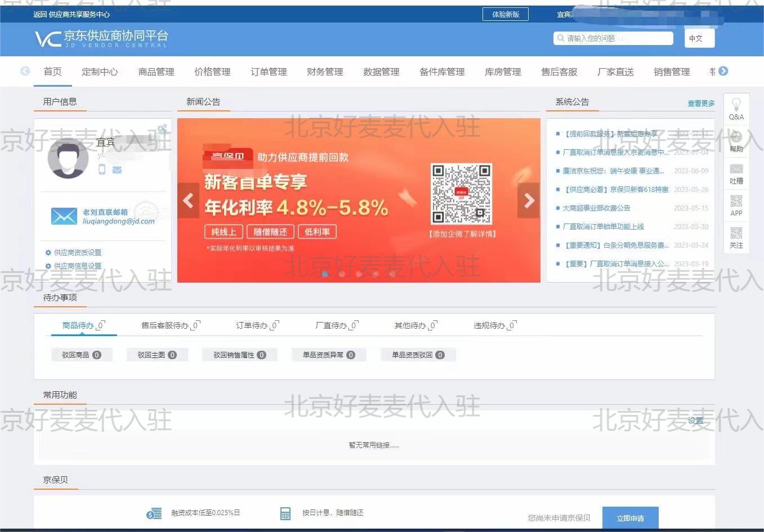Screen dimensions: 764x532
Task: Click the settings icon in user info corner
Action: 162,129
